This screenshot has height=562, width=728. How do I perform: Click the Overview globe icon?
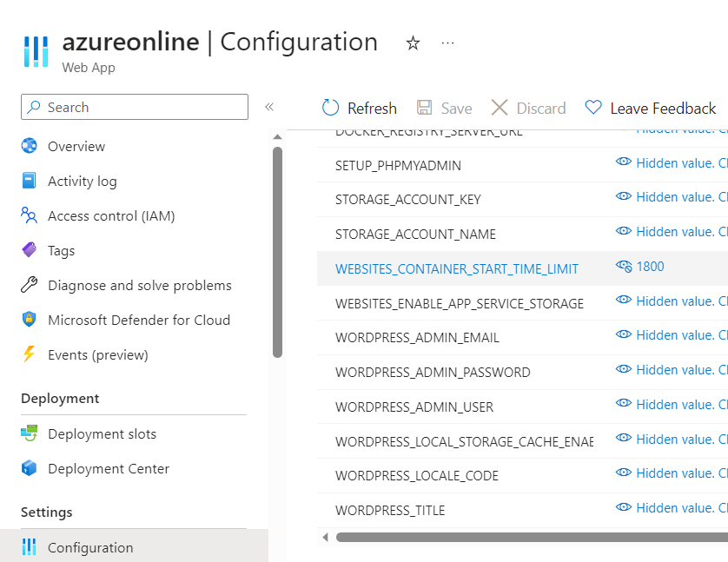click(x=29, y=146)
